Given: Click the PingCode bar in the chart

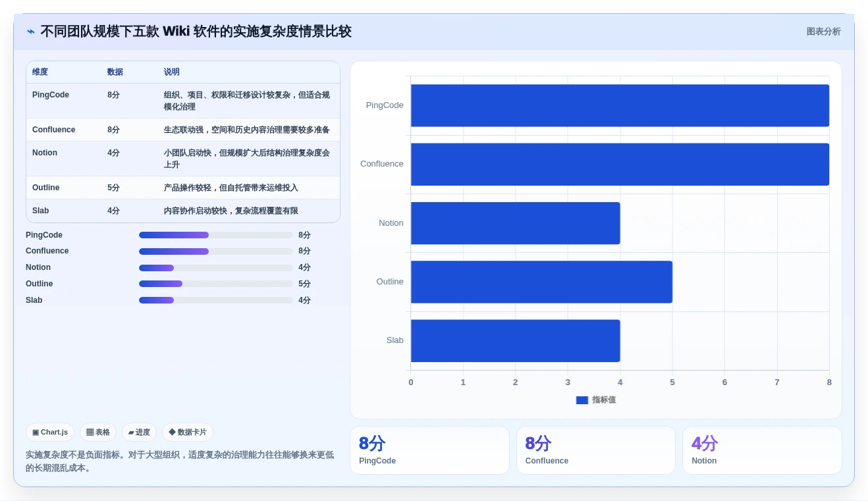Looking at the screenshot, I should tap(620, 105).
